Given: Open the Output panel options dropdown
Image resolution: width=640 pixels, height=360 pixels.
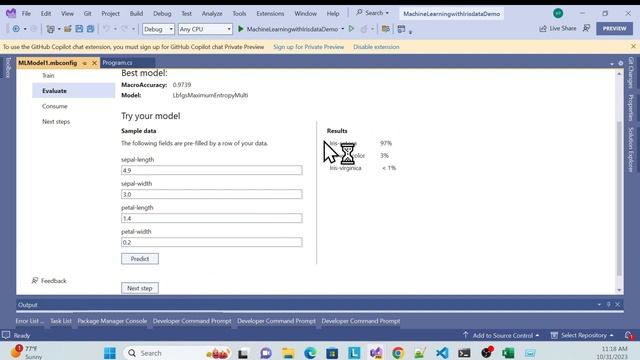Looking at the screenshot, I should tap(599, 304).
